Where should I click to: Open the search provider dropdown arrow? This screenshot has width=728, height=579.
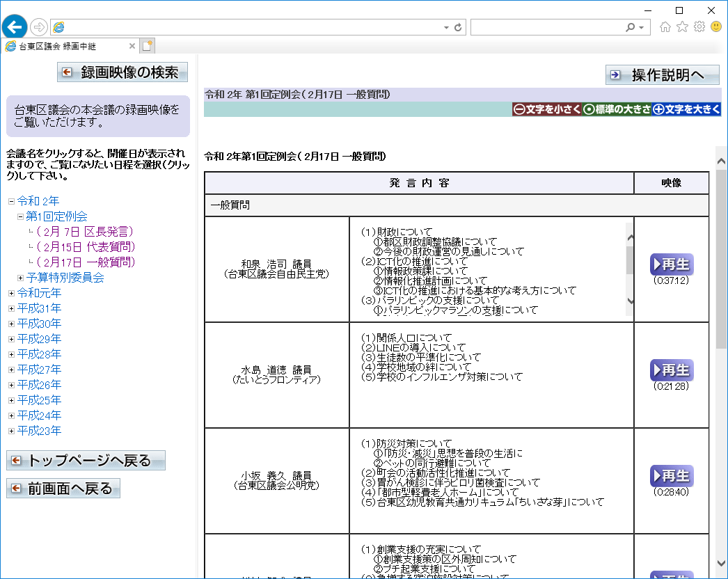click(641, 28)
